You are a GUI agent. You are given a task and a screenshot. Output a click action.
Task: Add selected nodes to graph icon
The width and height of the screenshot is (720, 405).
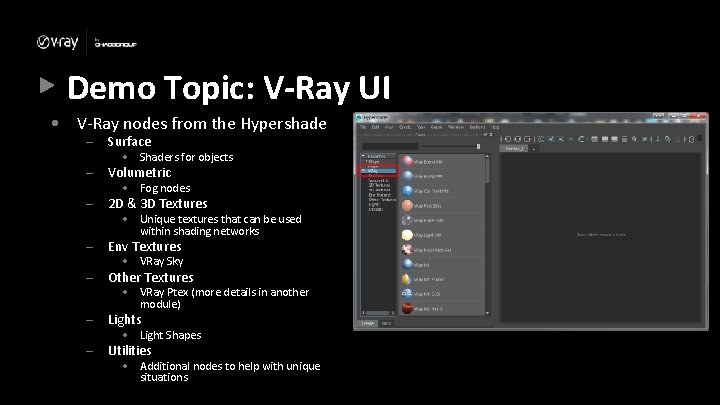(551, 139)
